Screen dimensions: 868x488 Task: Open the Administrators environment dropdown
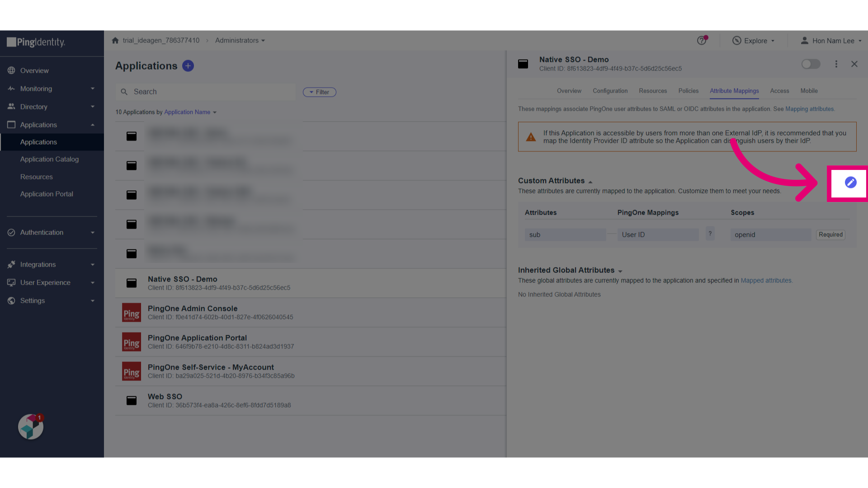[240, 40]
